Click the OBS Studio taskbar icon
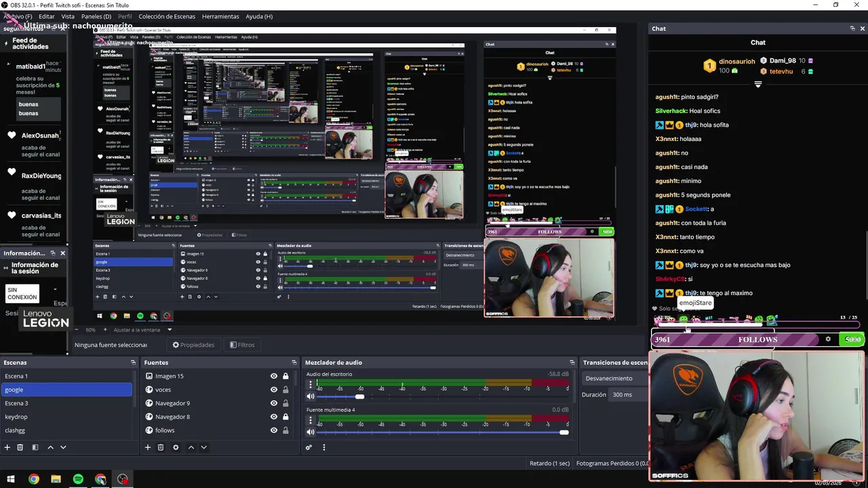 click(x=123, y=479)
